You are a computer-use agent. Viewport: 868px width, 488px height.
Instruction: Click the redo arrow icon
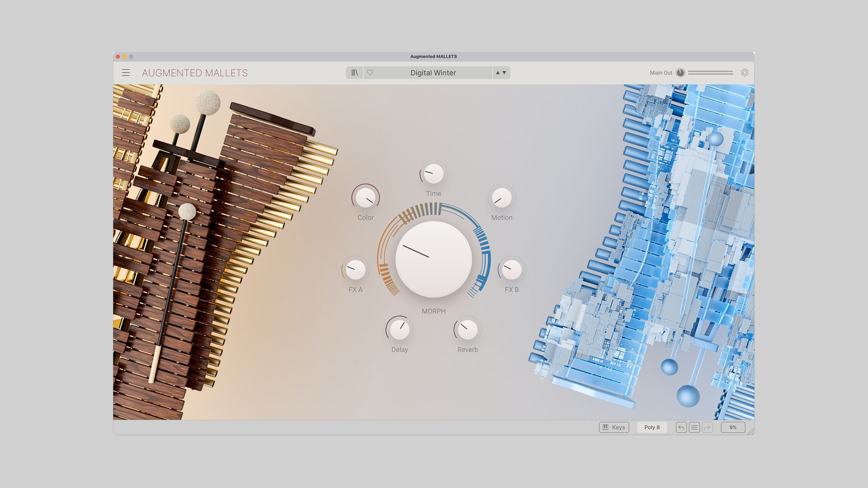[708, 427]
